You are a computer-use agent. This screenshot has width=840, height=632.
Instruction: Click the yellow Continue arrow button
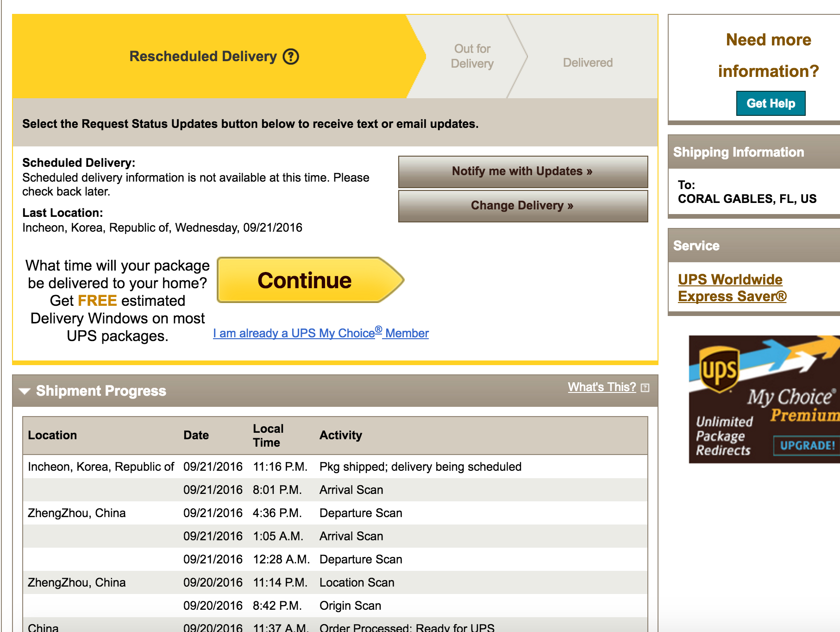tap(311, 280)
